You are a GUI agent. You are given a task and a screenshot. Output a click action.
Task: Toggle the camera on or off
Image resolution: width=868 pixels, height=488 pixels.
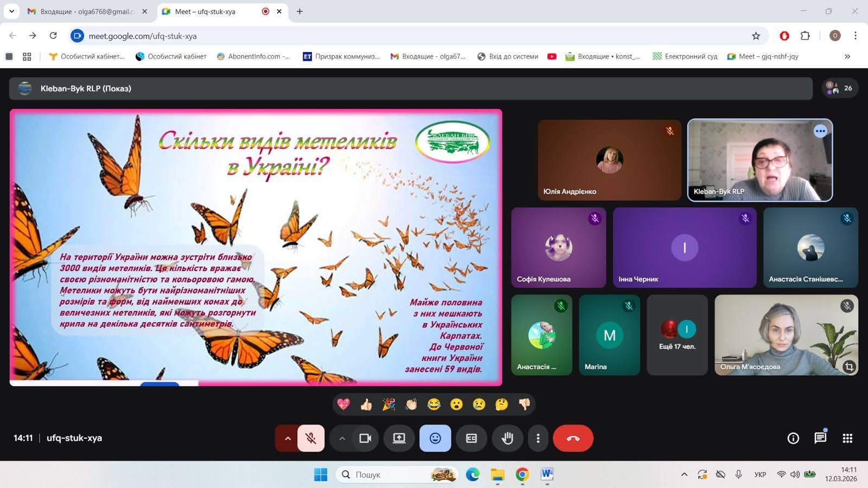[x=365, y=438]
